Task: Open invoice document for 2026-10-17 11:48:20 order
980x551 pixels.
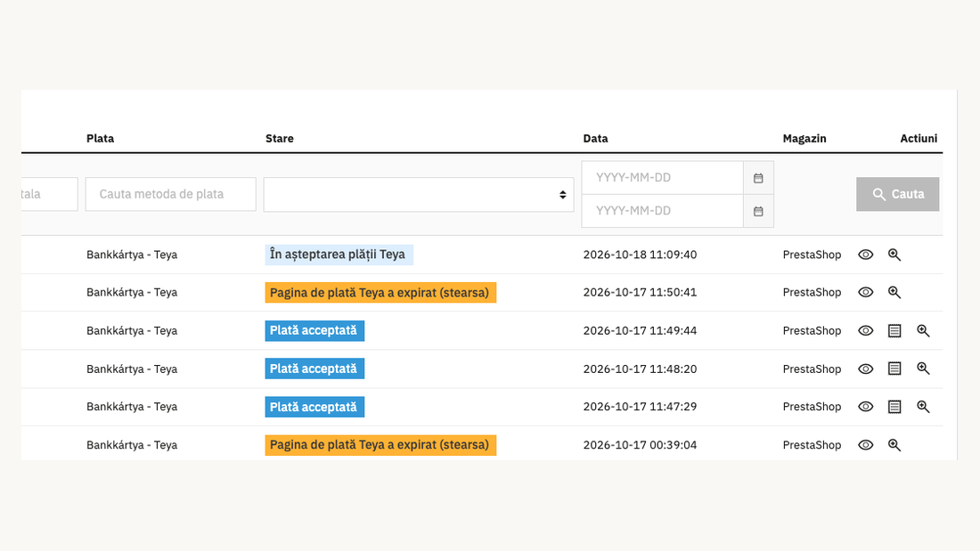Action: pos(894,369)
